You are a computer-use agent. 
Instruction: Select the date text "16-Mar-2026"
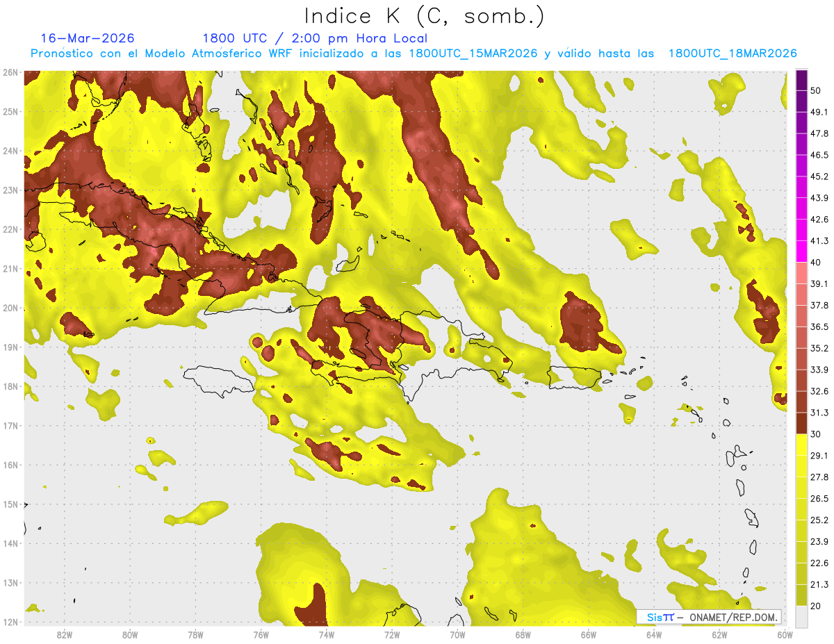88,38
